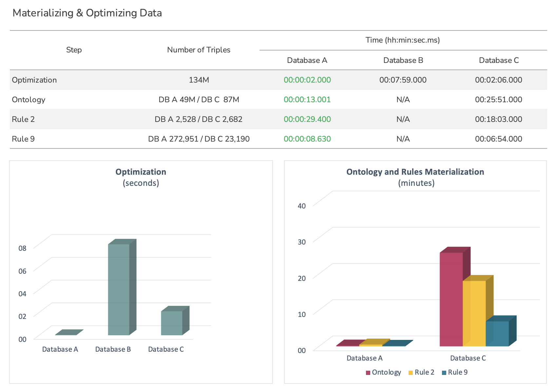555x392 pixels.
Task: Select the 134M triples cell
Action: tap(199, 80)
